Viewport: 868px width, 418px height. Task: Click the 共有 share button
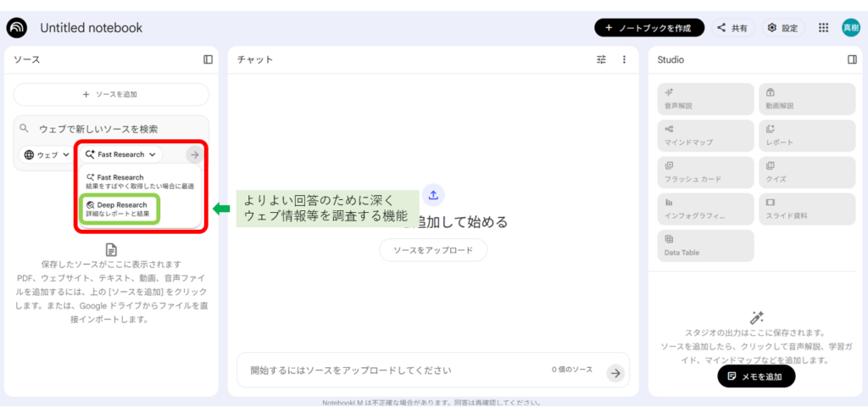pyautogui.click(x=732, y=28)
